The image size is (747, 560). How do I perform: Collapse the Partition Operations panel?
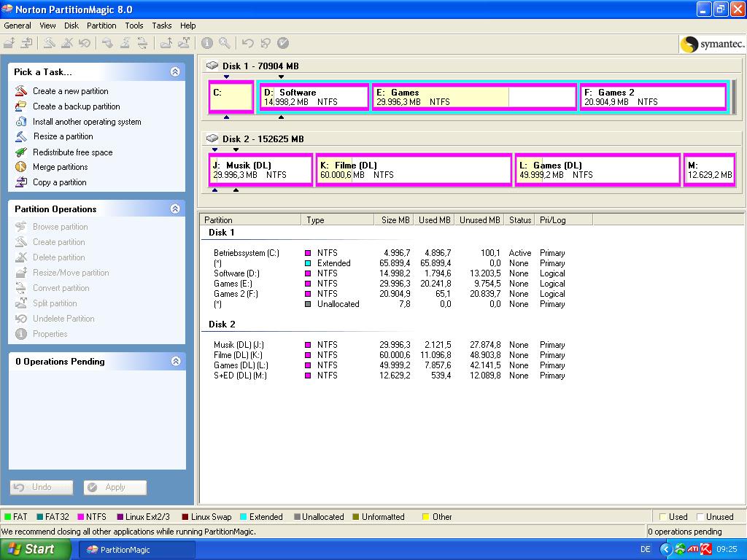[x=175, y=209]
